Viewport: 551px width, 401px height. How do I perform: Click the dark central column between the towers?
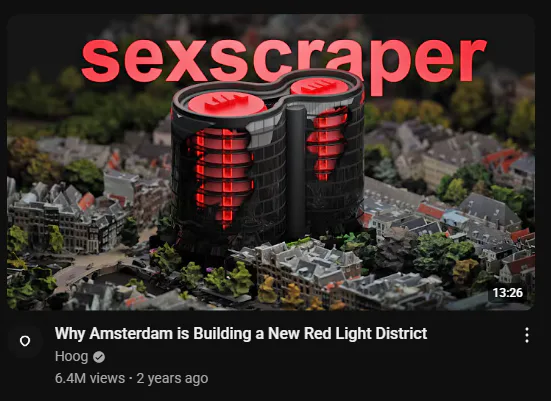[x=296, y=172]
